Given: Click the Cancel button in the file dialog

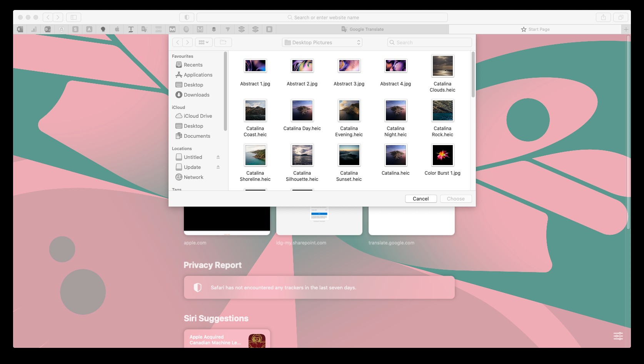Looking at the screenshot, I should click(421, 199).
